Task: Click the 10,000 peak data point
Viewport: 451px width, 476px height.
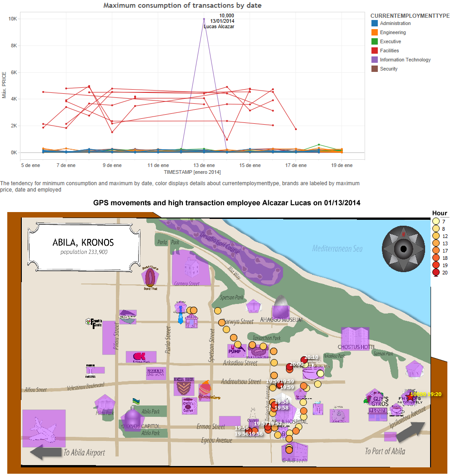Action: (204, 19)
